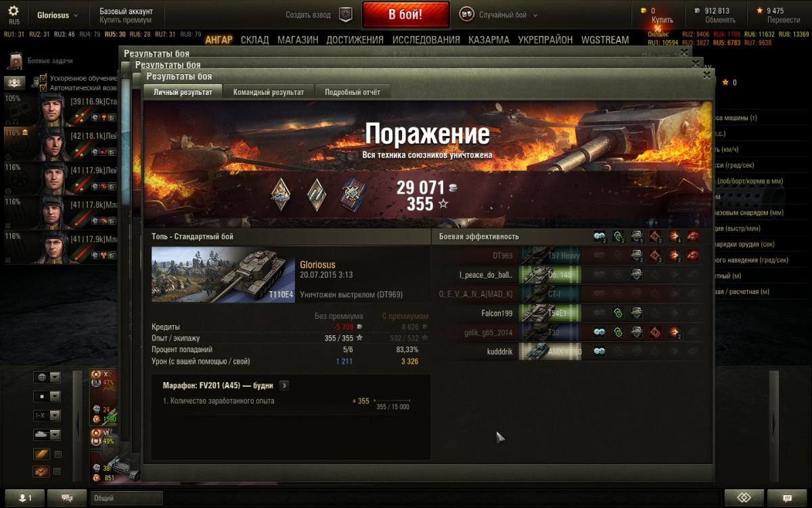The image size is (812, 508).
Task: Open the settings gear menu
Action: (x=14, y=12)
